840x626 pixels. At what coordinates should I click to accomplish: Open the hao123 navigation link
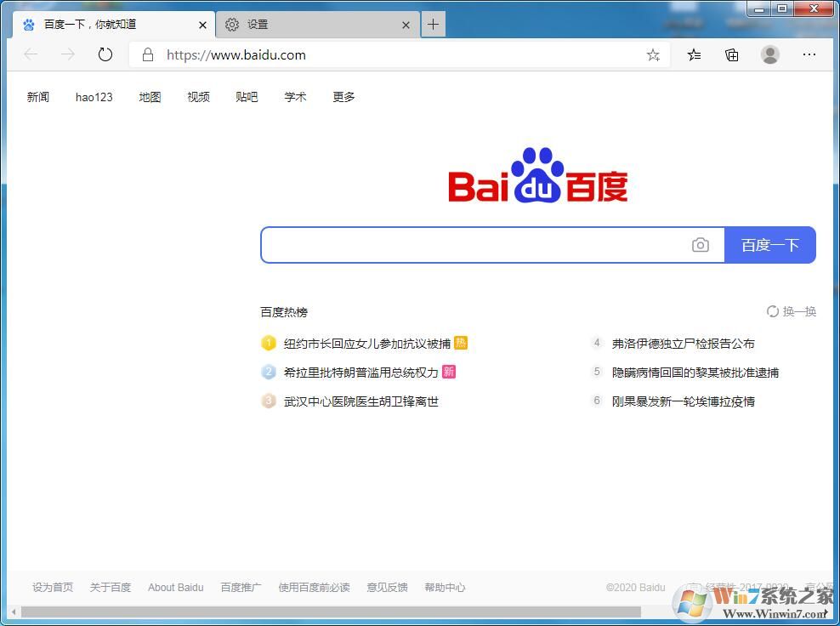(x=94, y=97)
